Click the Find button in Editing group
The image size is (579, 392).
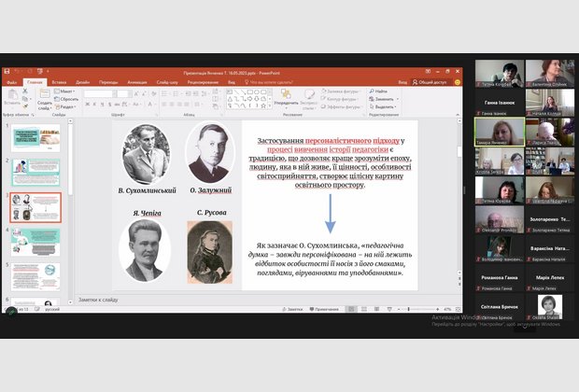(x=380, y=91)
